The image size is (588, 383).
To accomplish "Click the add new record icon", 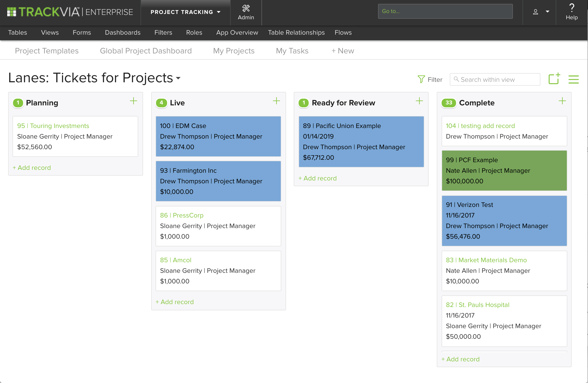I will point(554,79).
